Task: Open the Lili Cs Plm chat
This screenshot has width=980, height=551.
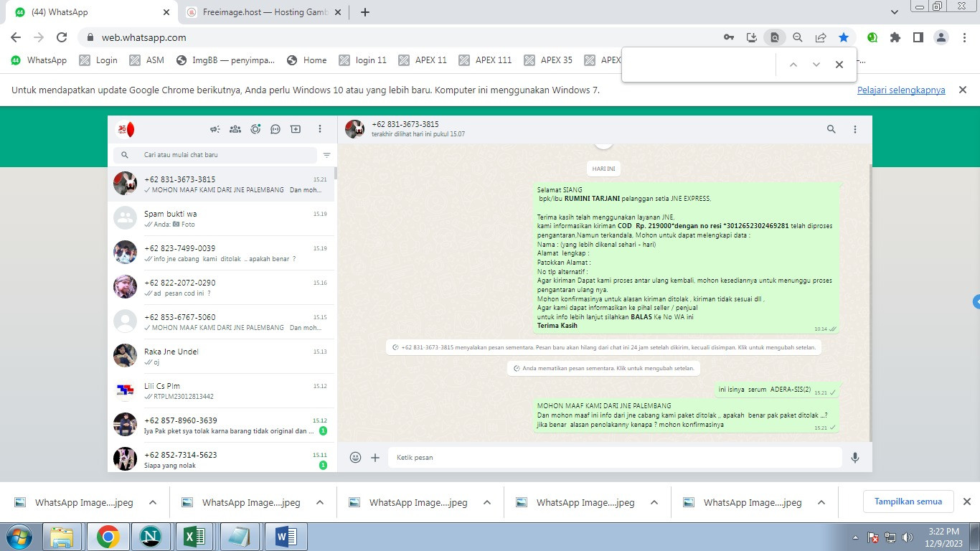Action: (221, 391)
